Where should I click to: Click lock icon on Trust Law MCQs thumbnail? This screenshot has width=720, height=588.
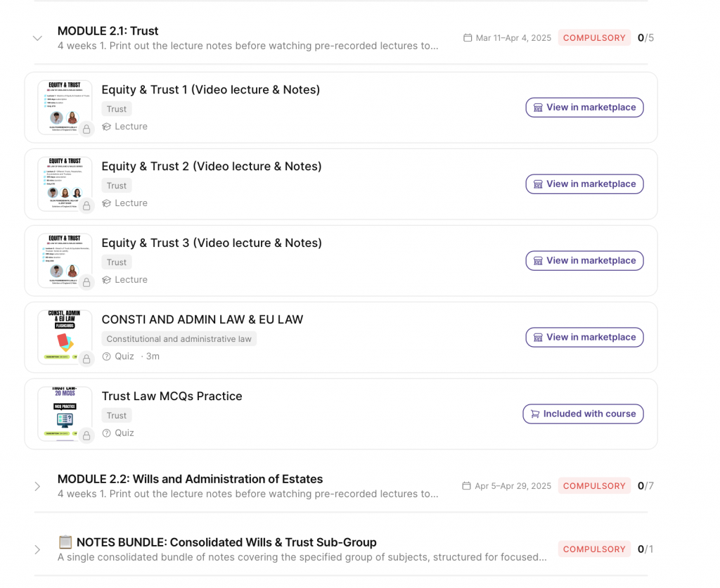tap(86, 435)
